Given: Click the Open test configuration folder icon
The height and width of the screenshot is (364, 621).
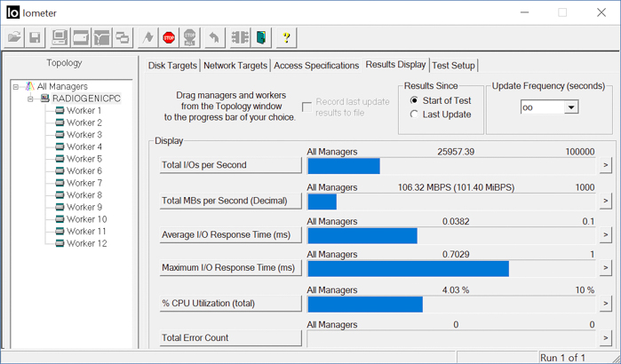Looking at the screenshot, I should tap(14, 37).
